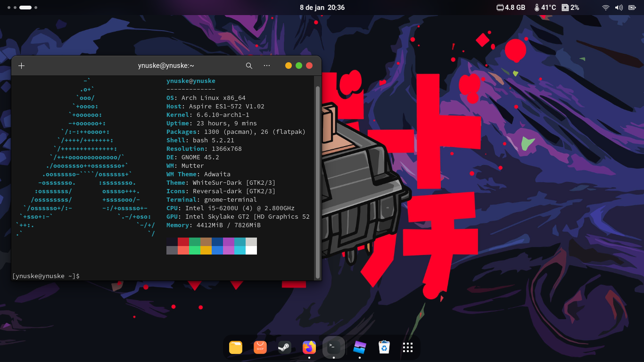
Task: Click the top-row green block in neofetch palette
Action: [x=195, y=242]
